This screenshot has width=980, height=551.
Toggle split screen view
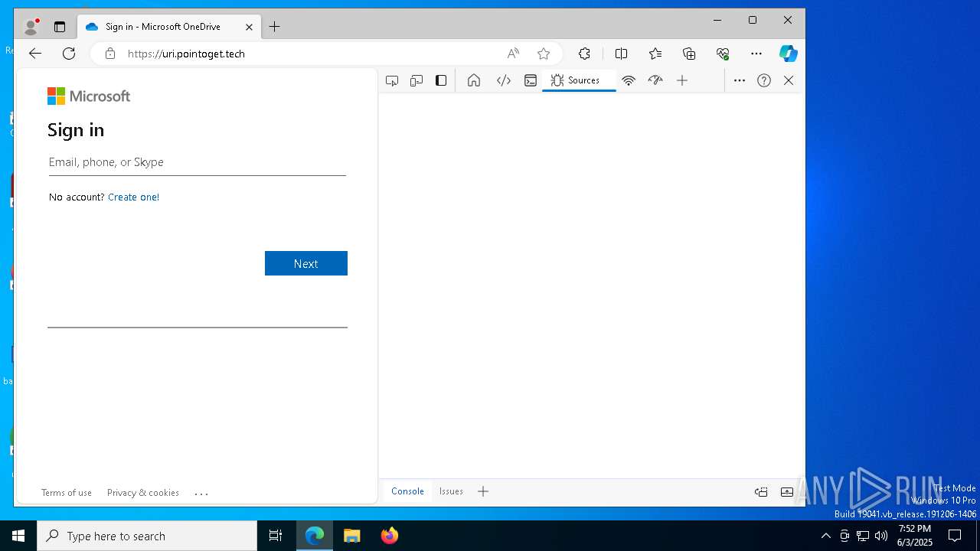point(621,54)
